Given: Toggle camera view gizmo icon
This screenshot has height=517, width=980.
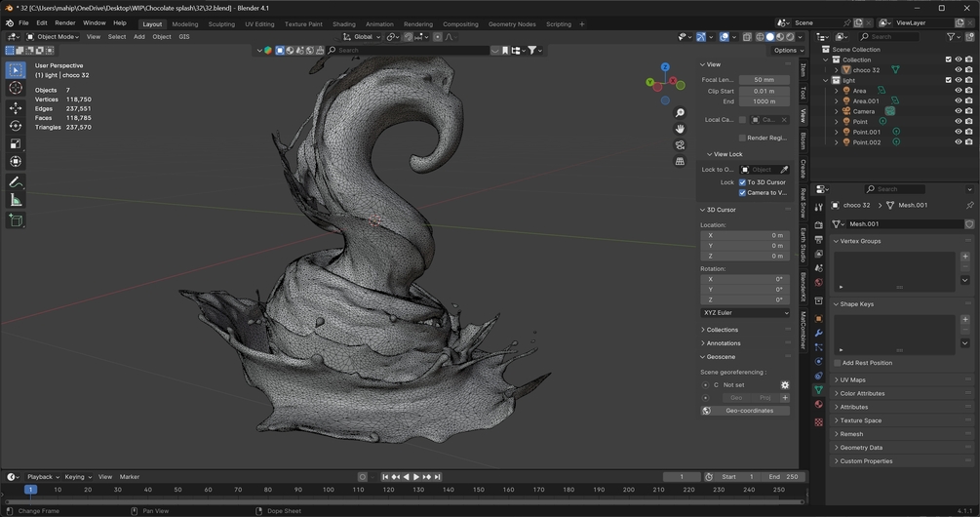Looking at the screenshot, I should [680, 145].
